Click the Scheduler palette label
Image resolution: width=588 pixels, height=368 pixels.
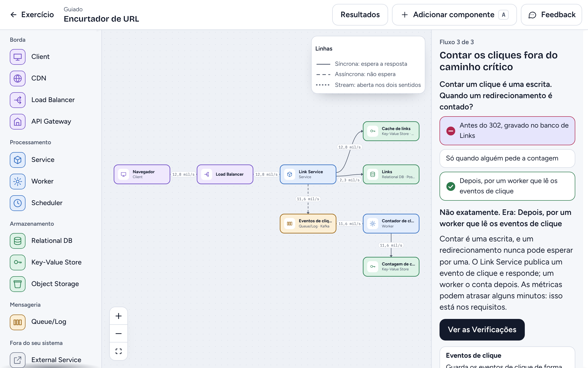(x=47, y=203)
